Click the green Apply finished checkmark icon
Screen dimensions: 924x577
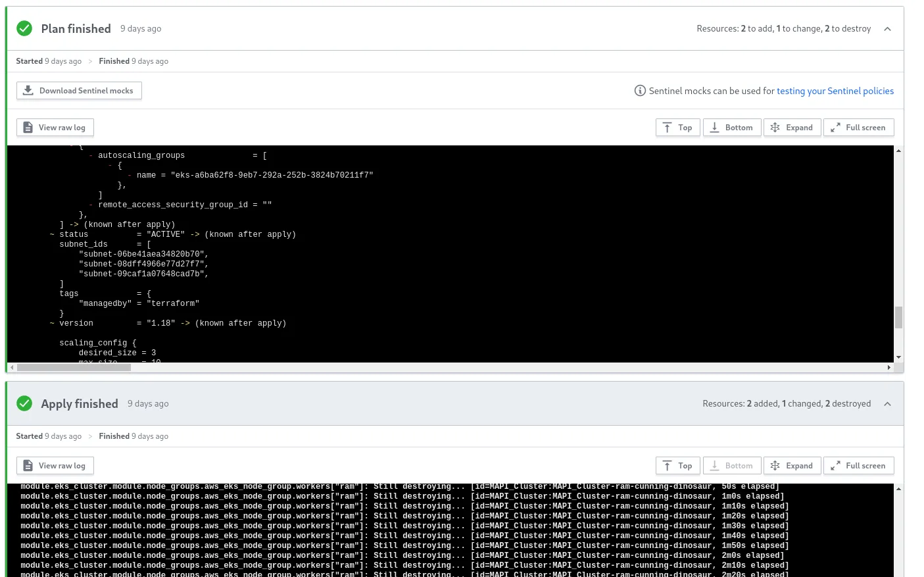tap(24, 403)
